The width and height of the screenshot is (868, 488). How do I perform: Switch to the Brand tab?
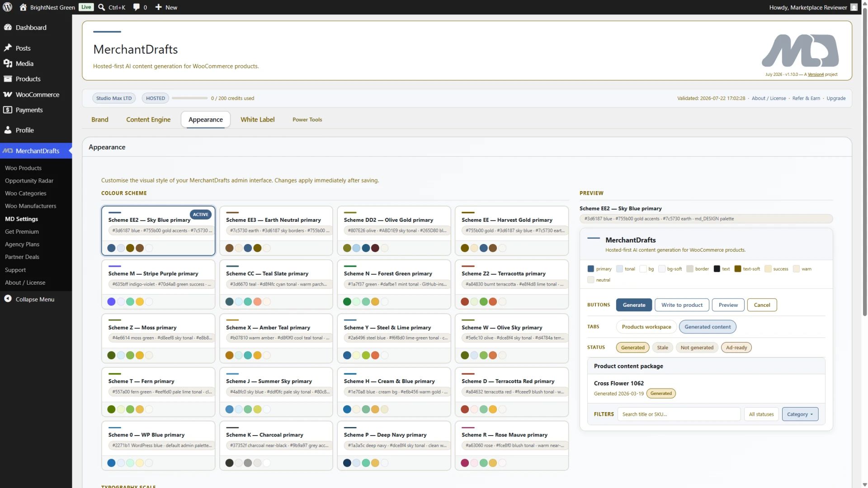coord(100,120)
